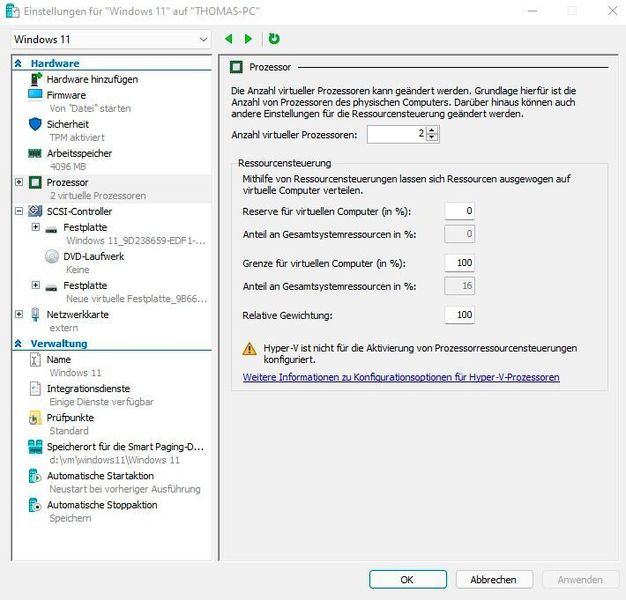
Task: Click the '2 virtuelle Prozessoren' subtext
Action: (x=98, y=196)
